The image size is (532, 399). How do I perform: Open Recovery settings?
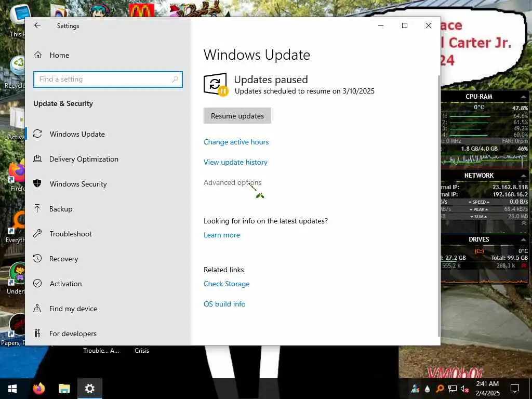click(x=63, y=259)
